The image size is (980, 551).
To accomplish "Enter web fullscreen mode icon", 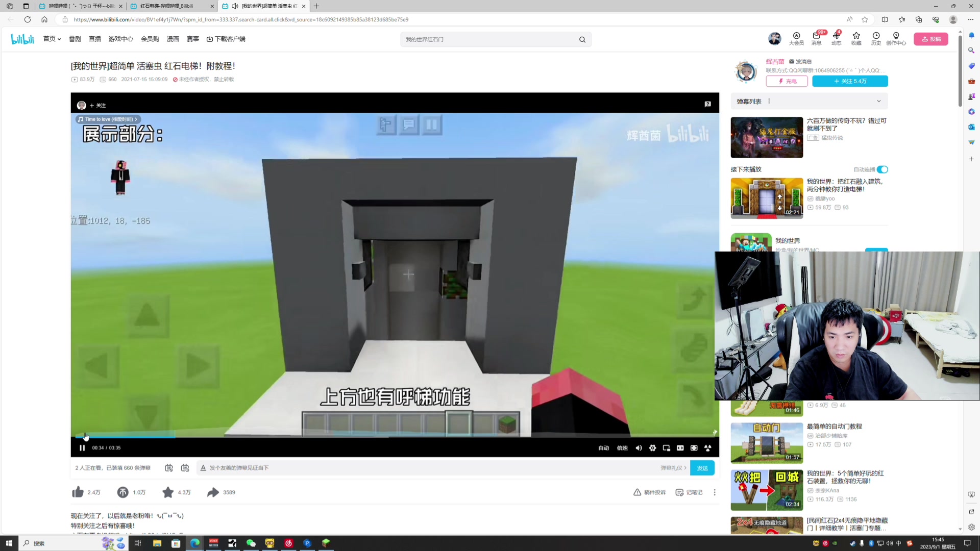I will (x=694, y=448).
